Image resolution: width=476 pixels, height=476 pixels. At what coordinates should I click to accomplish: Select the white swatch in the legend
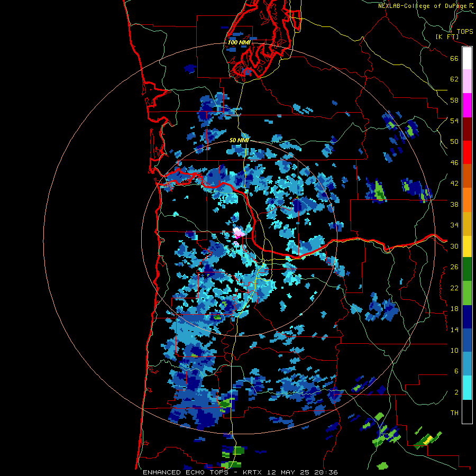(467, 58)
